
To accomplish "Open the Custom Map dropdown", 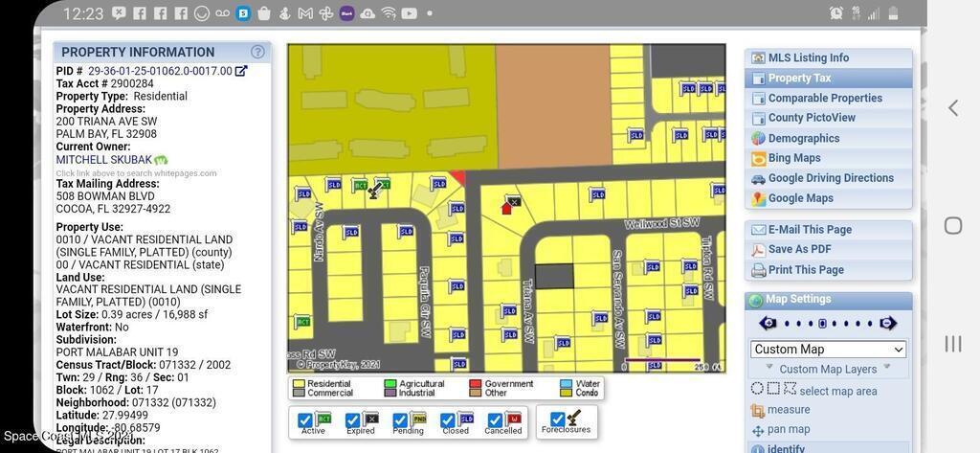I will coord(828,350).
